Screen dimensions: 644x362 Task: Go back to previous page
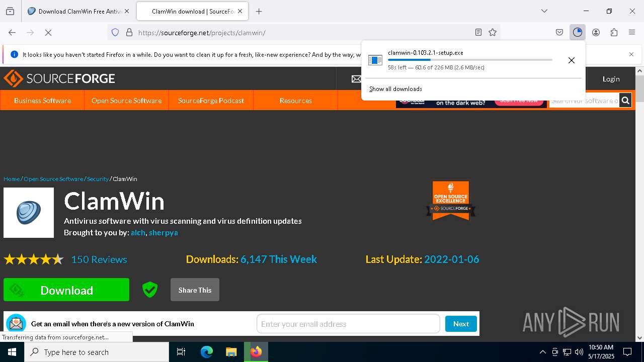[12, 32]
